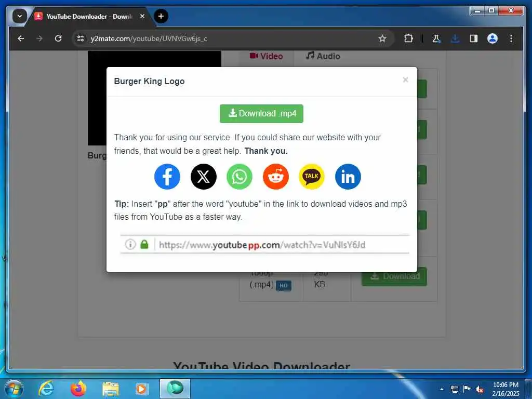Open a new browser tab
This screenshot has height=399, width=532.
pos(161,16)
